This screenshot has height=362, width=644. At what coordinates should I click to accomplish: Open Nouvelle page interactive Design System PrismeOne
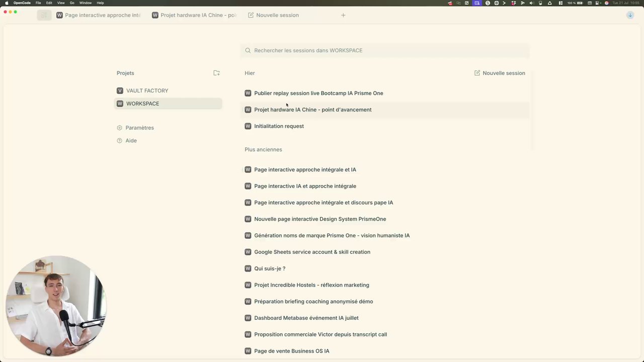click(385, 219)
